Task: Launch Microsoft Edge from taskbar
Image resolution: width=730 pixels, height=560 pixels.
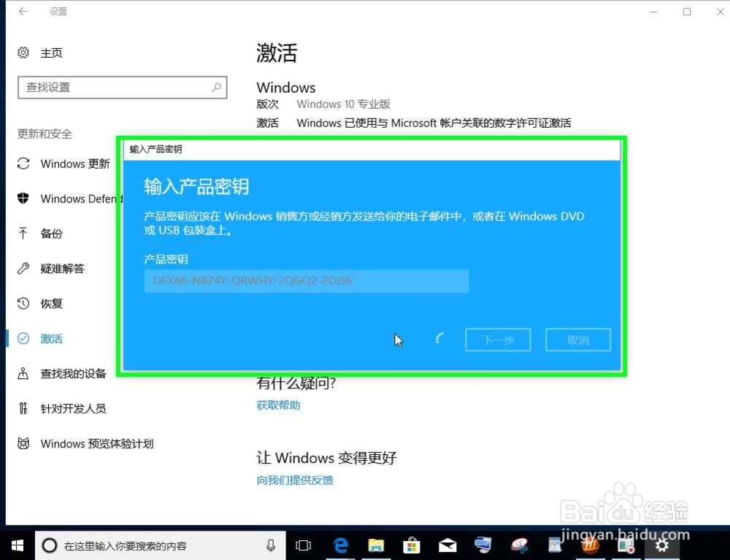Action: (341, 545)
